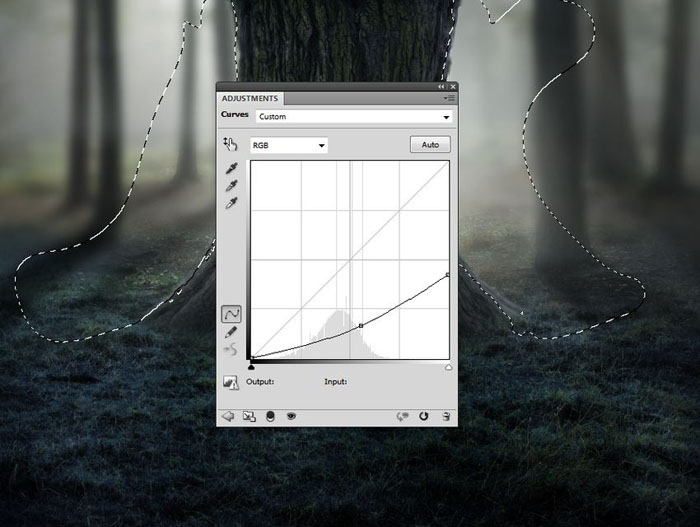Image resolution: width=700 pixels, height=527 pixels.
Task: Click the Input: value label
Action: click(x=336, y=382)
